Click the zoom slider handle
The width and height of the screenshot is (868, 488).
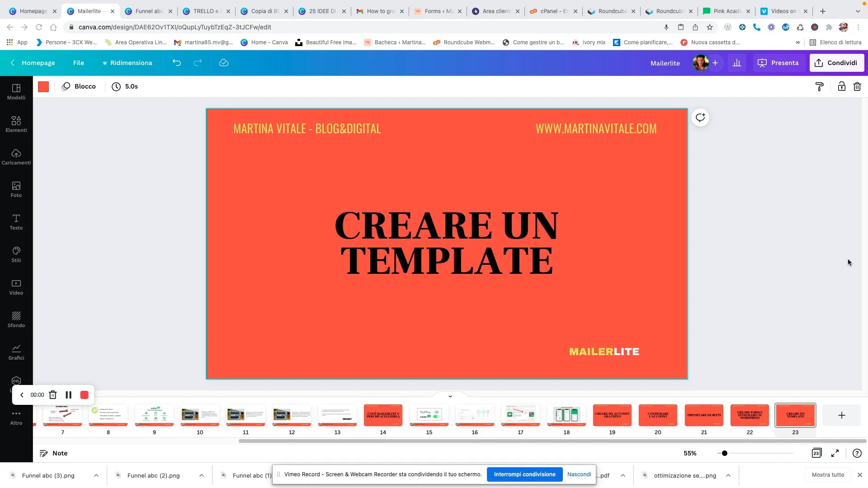click(x=725, y=453)
